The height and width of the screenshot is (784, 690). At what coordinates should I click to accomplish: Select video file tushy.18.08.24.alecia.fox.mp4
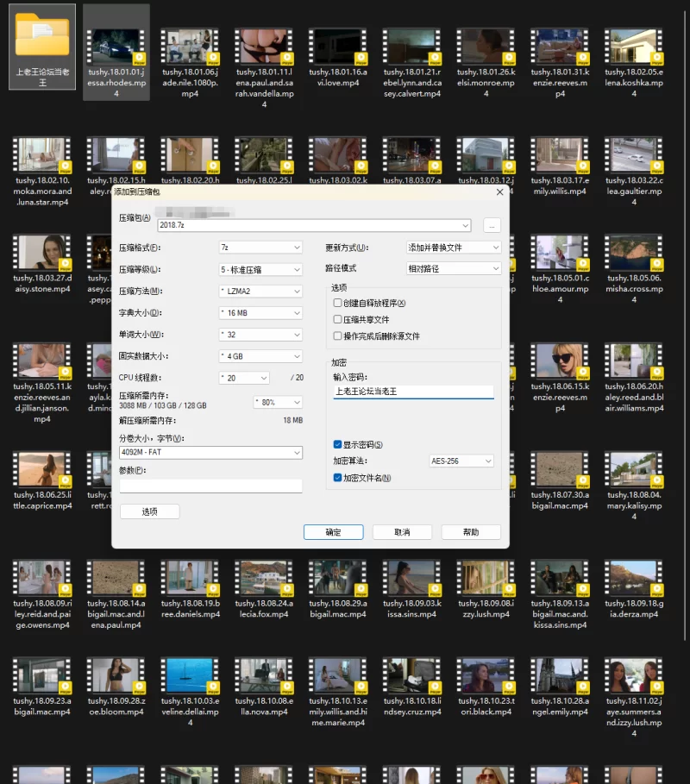(264, 589)
